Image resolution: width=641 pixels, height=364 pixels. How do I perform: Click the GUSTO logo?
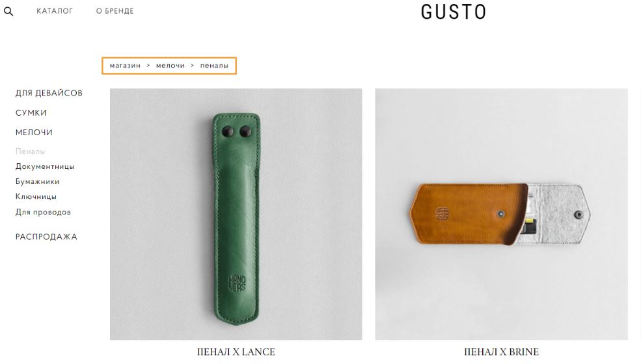(x=454, y=12)
